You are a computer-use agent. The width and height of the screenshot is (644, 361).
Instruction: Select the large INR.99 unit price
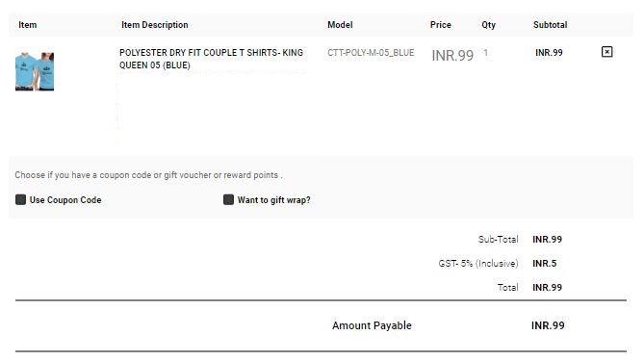452,55
